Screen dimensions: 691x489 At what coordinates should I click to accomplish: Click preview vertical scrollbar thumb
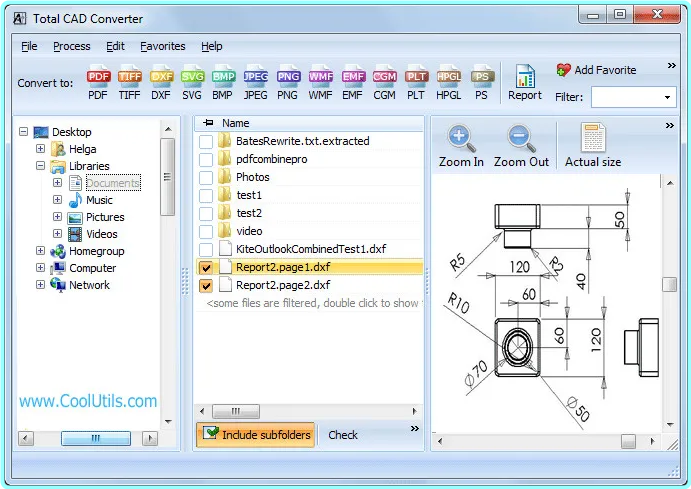(x=670, y=284)
